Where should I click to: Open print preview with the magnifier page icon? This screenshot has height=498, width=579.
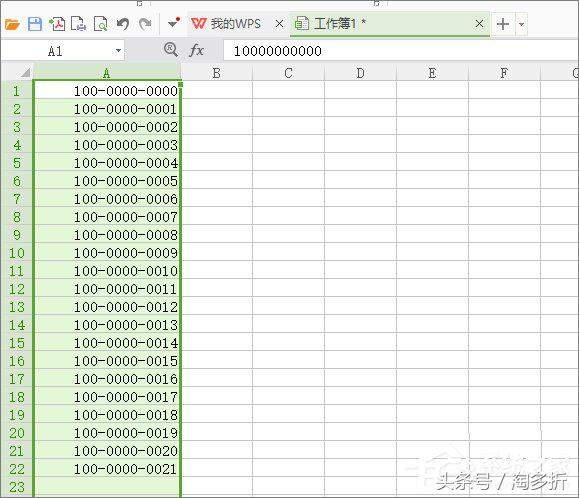100,24
